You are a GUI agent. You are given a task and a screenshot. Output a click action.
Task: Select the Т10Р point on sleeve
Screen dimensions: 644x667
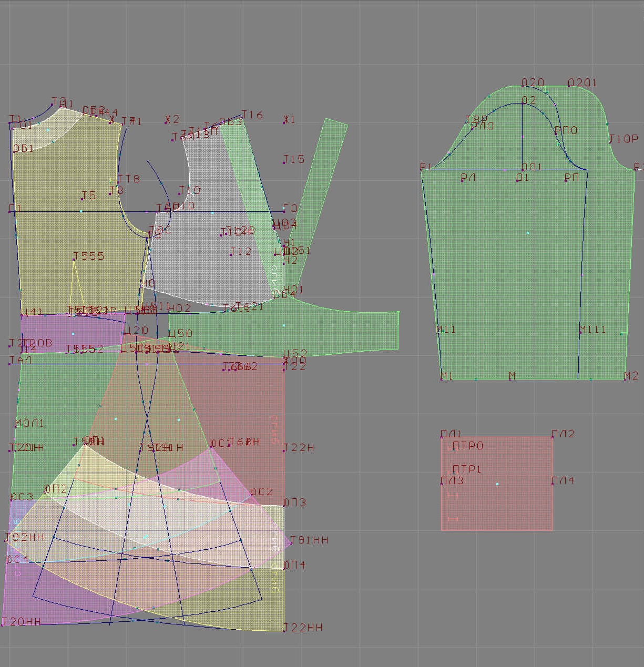point(623,139)
